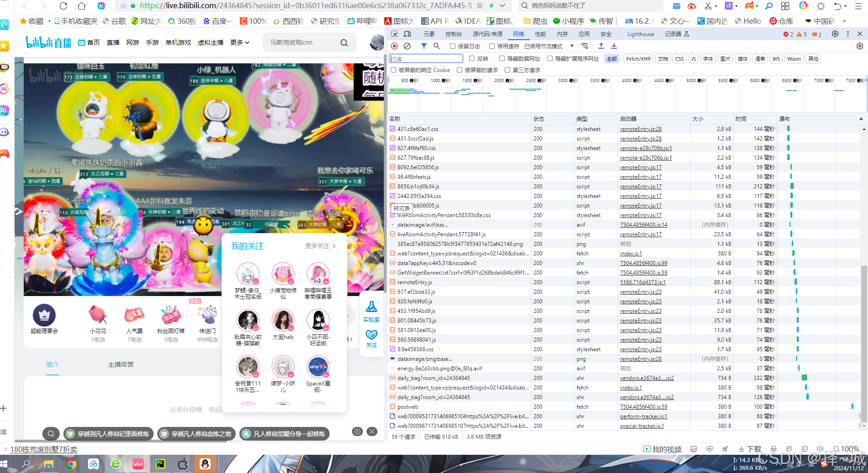The height and width of the screenshot is (473, 868).
Task: Check the 被屏蔽的请求 checkbox
Action: pyautogui.click(x=460, y=70)
